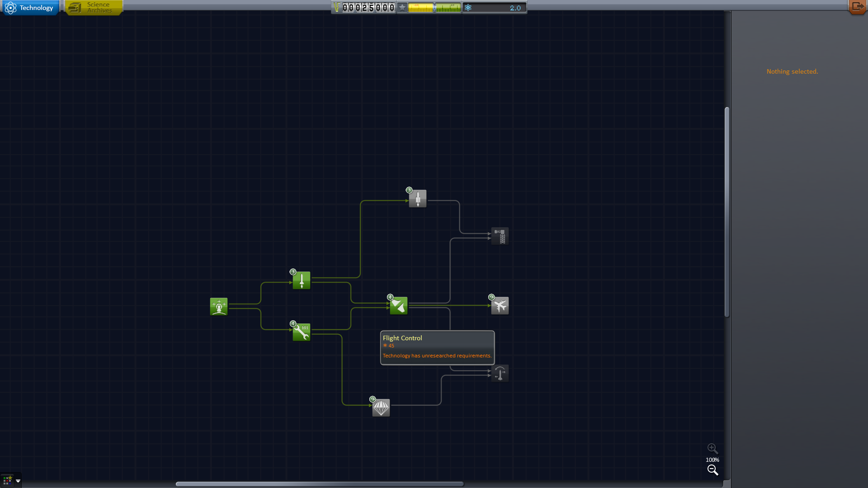The width and height of the screenshot is (868, 488).
Task: Zoom in the tech tree
Action: point(712,448)
